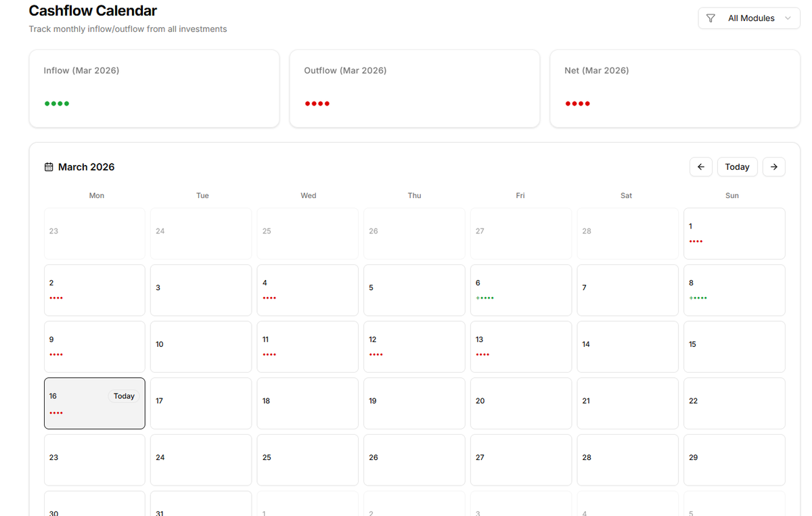812x516 pixels.
Task: Select March 17 calendar cell
Action: pos(201,403)
